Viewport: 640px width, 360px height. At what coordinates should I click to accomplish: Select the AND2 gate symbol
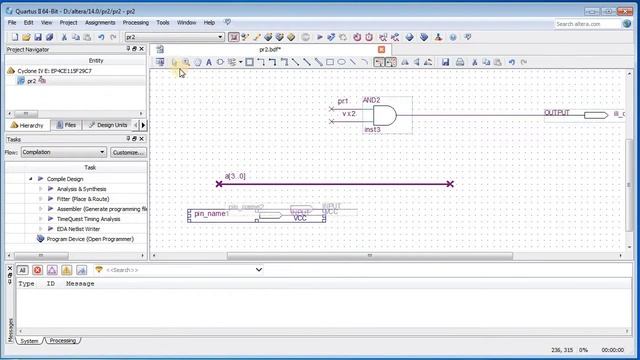tap(387, 115)
